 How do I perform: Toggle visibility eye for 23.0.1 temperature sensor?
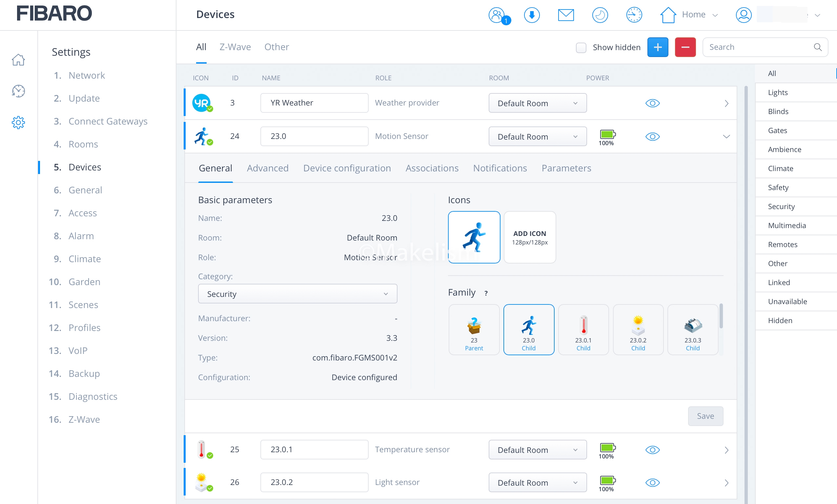tap(652, 450)
